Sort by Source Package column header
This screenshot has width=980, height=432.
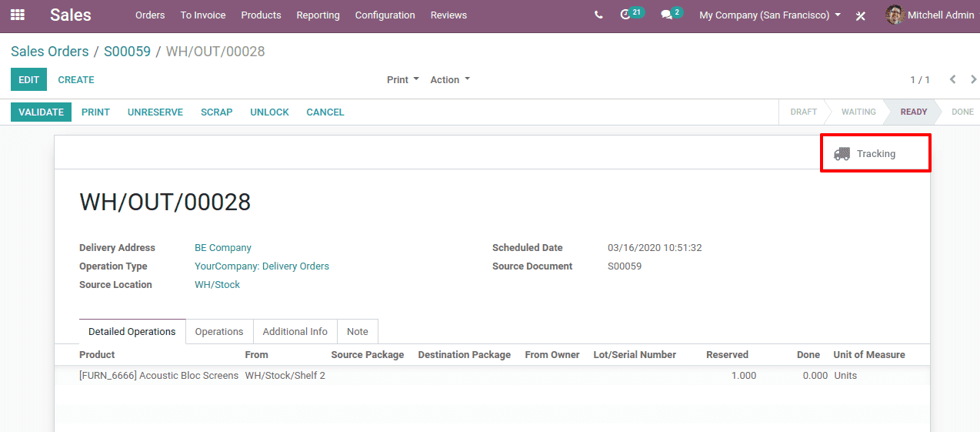pyautogui.click(x=368, y=355)
